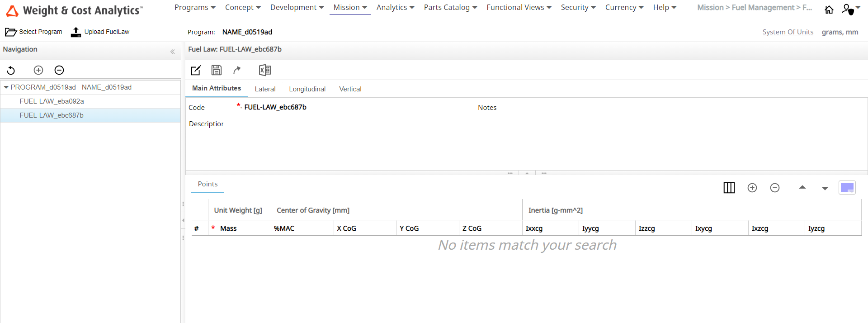Open the column chooser in Points

[729, 188]
